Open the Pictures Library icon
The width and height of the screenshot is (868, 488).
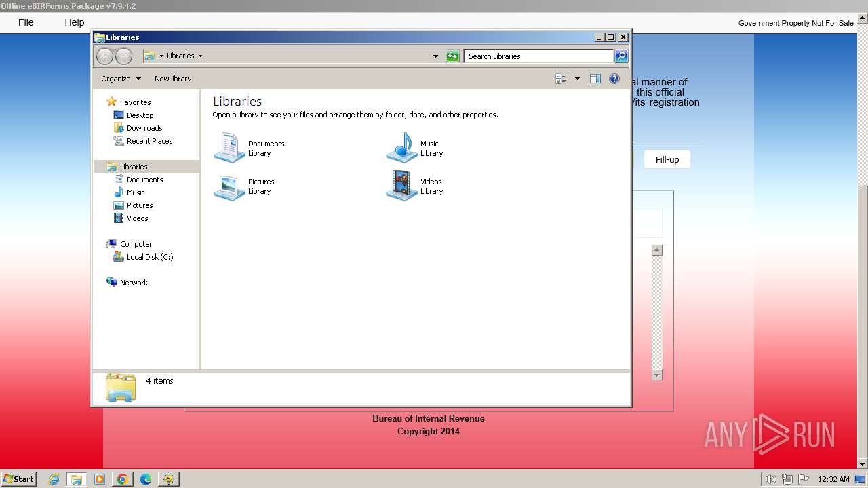tap(229, 186)
